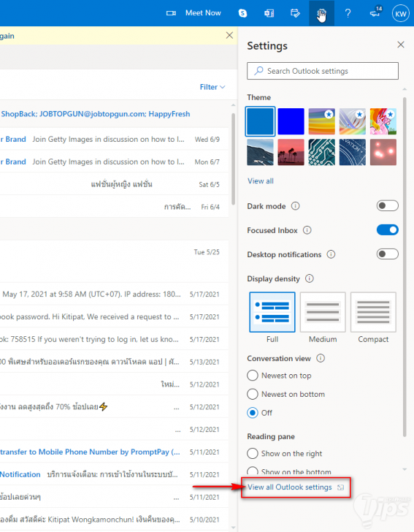Screen dimensions: 414x532
Task: Click the message list scrollbar
Action: (x=233, y=159)
